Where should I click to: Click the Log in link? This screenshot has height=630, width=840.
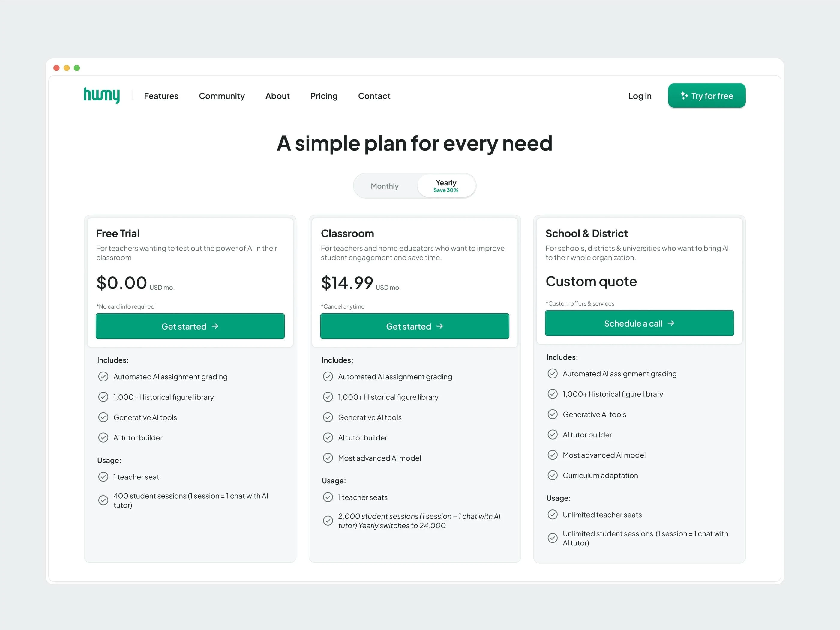[x=640, y=96]
